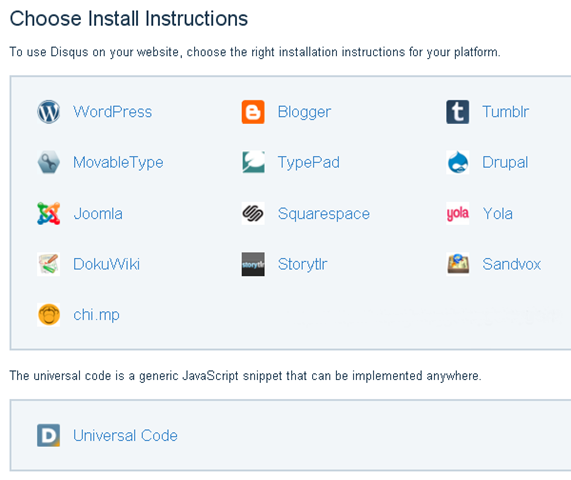Click the MovableType hexagon icon

48,162
